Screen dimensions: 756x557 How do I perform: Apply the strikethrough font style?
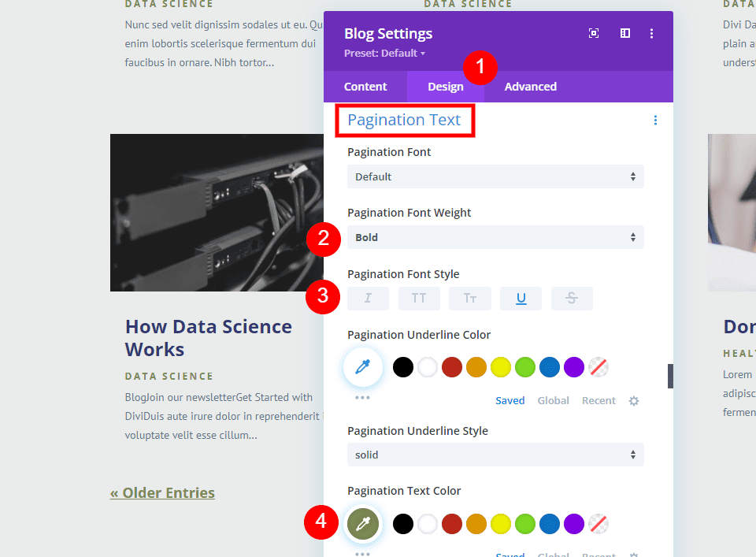point(572,298)
